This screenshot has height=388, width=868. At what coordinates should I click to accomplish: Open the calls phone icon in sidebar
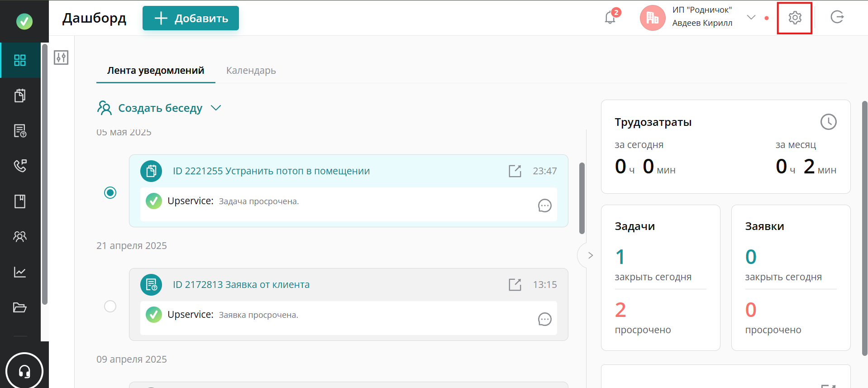20,166
